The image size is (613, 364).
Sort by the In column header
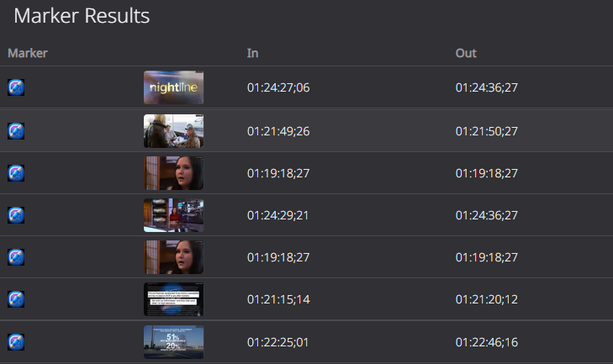[x=252, y=53]
